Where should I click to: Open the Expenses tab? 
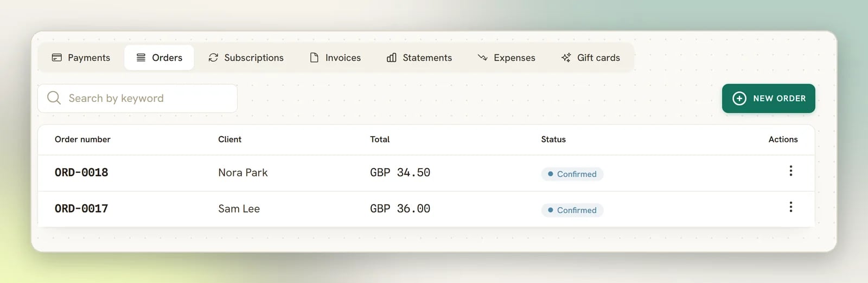506,57
